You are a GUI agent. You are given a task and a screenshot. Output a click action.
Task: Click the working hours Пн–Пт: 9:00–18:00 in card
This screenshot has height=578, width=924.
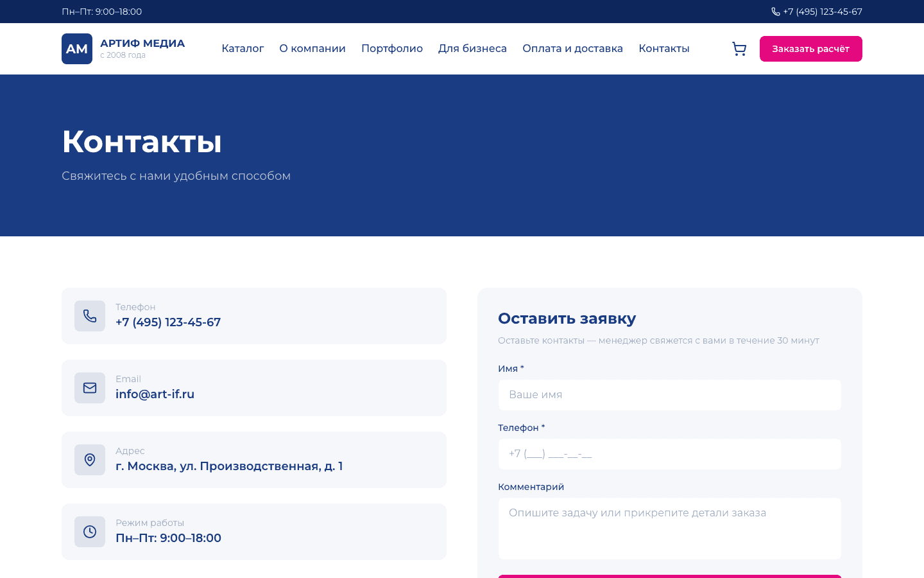pyautogui.click(x=168, y=538)
